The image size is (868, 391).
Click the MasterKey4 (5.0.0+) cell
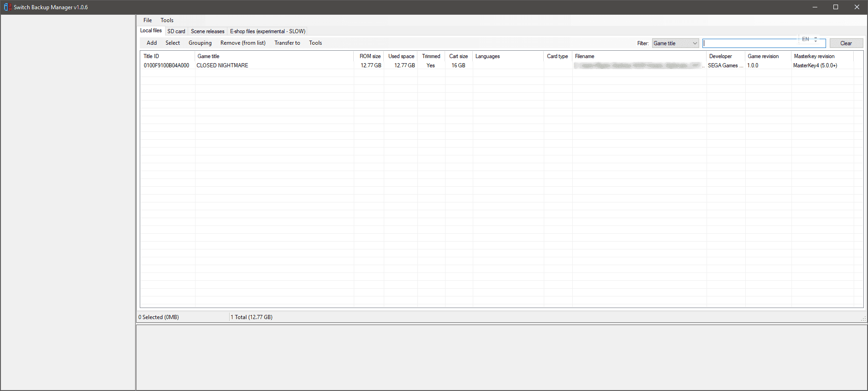pyautogui.click(x=815, y=65)
